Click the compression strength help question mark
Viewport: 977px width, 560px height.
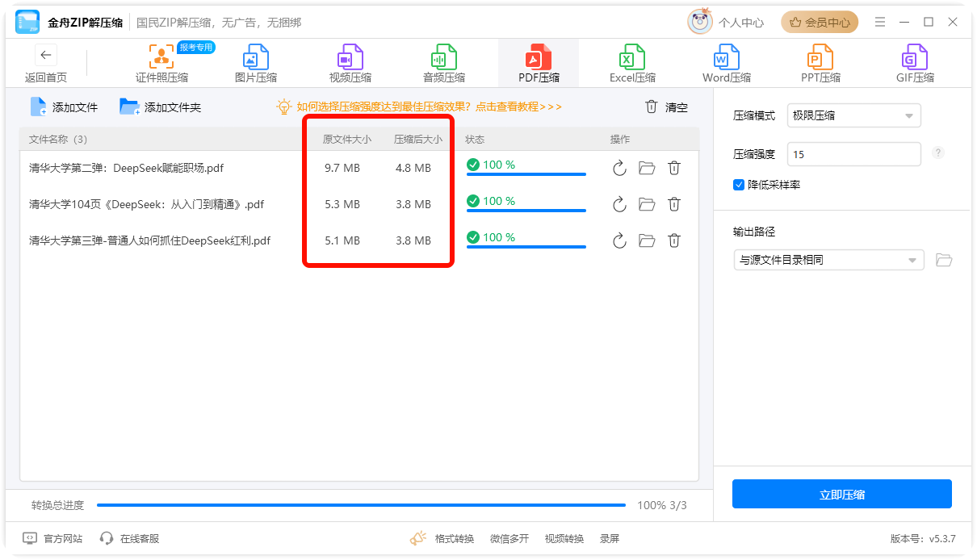click(938, 153)
